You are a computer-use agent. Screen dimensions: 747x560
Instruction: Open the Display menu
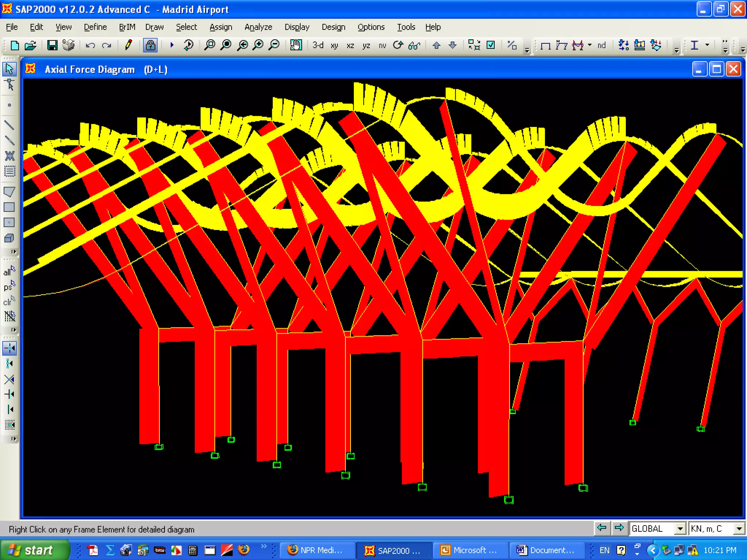click(297, 27)
